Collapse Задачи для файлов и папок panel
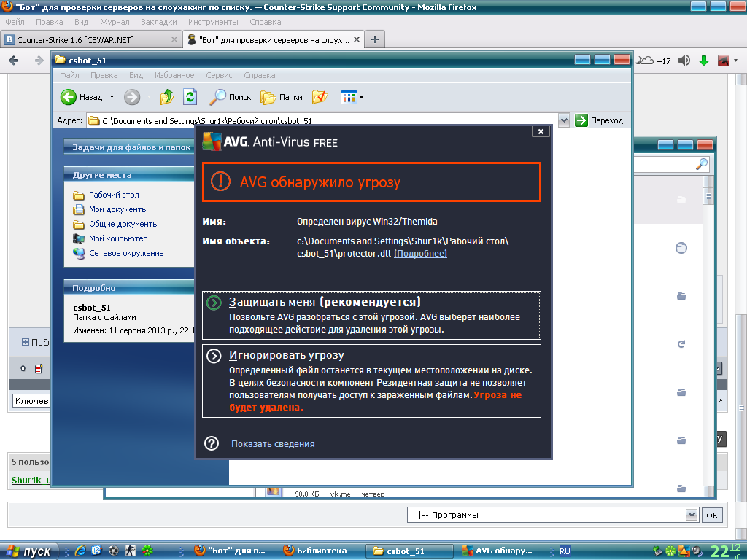The image size is (747, 560). pos(129,147)
